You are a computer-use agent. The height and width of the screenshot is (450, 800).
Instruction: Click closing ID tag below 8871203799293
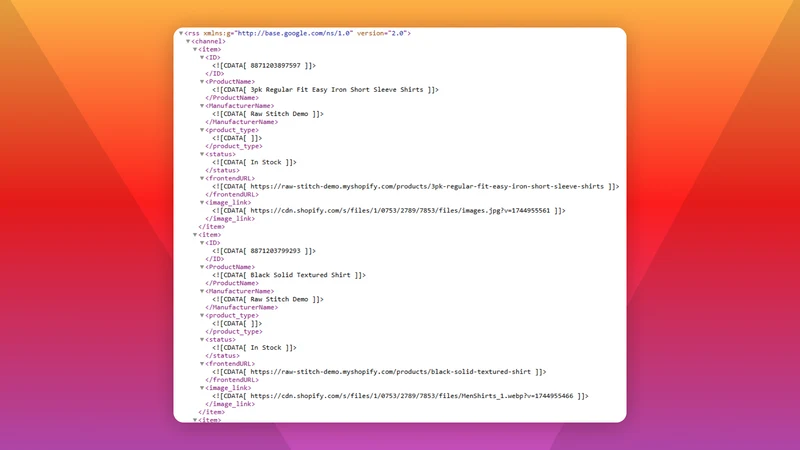click(x=215, y=259)
